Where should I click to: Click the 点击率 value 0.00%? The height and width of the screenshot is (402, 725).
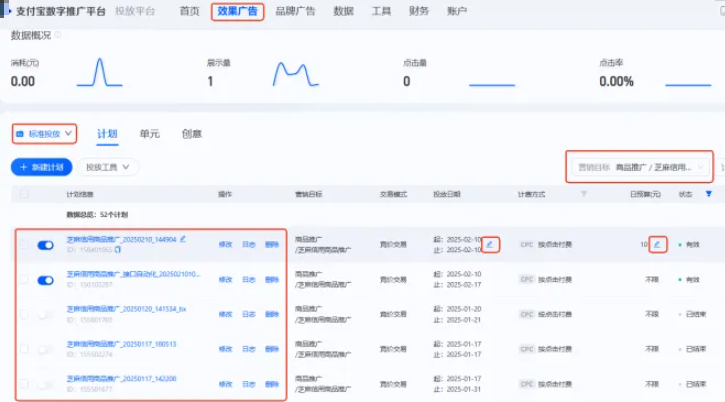pyautogui.click(x=616, y=81)
